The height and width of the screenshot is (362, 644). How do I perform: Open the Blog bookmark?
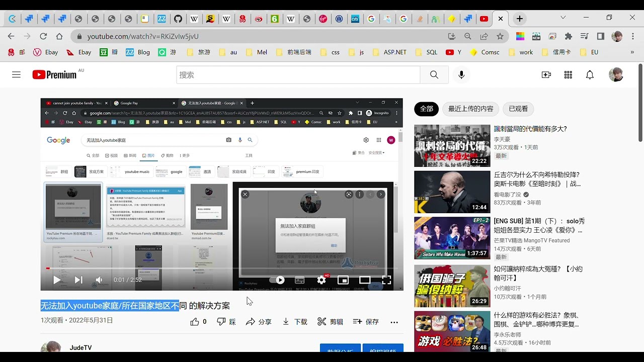(x=138, y=52)
